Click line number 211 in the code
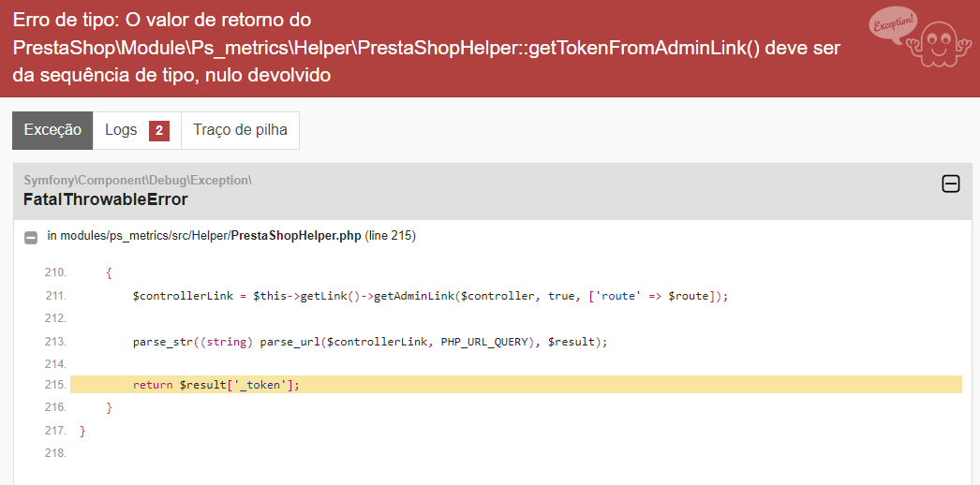Screen dimensions: 980x485 click(55, 296)
